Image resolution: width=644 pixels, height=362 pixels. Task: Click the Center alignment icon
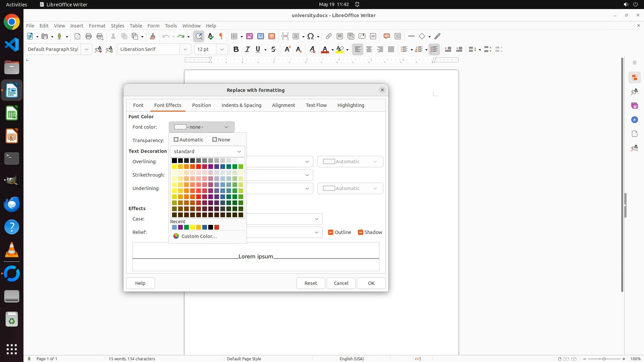coord(369,49)
